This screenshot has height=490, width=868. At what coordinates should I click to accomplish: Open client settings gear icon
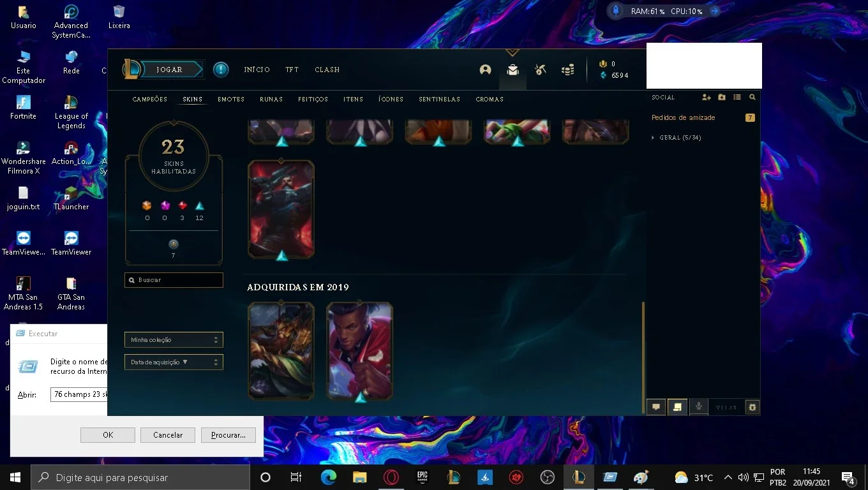click(752, 407)
